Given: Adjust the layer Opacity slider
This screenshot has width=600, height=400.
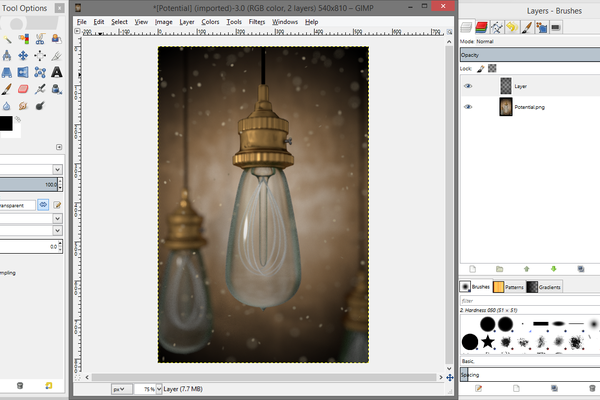Looking at the screenshot, I should [530, 55].
